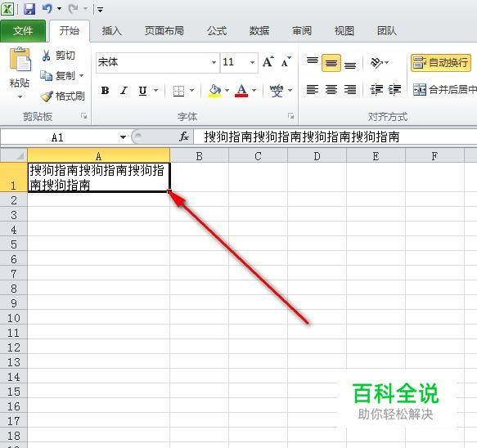Open the Name Box dropdown arrow
Viewport: 477px width, 448px height.
tap(123, 137)
